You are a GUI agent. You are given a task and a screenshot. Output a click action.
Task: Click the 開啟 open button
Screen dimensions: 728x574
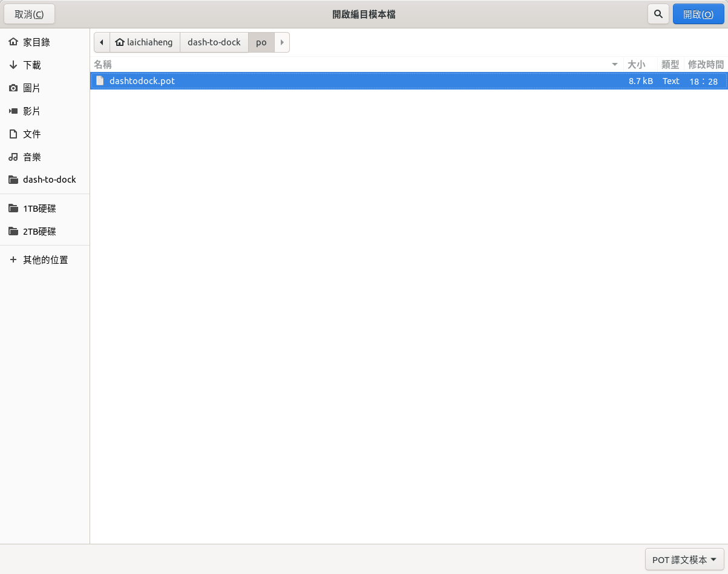(x=698, y=14)
